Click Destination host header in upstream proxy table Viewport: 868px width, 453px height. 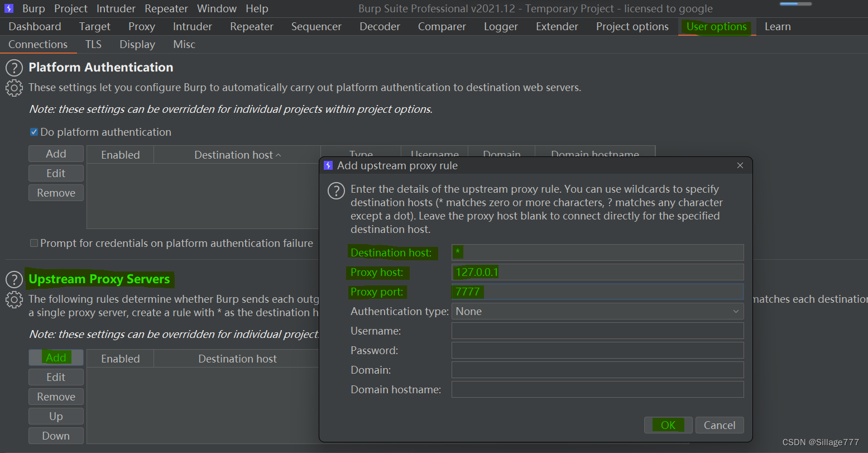(237, 359)
